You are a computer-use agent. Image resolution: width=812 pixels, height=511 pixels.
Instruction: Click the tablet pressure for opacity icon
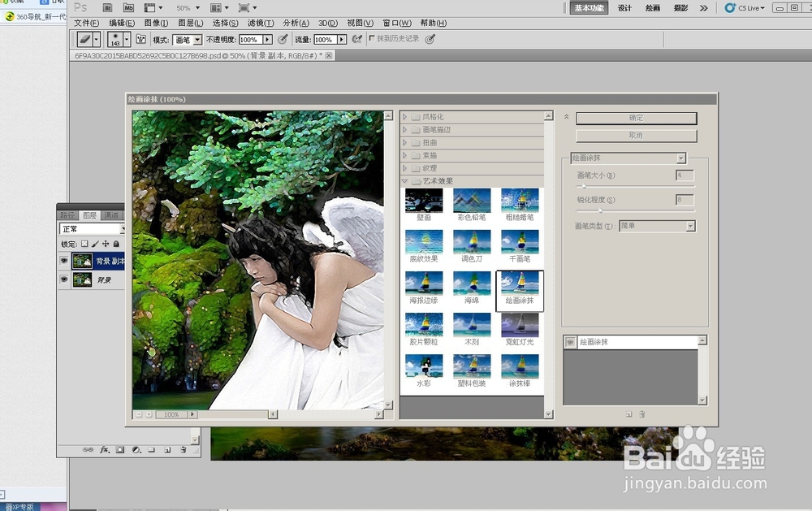pyautogui.click(x=283, y=39)
